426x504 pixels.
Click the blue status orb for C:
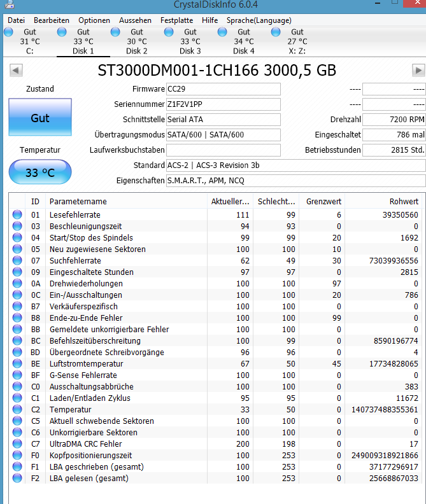[x=9, y=32]
